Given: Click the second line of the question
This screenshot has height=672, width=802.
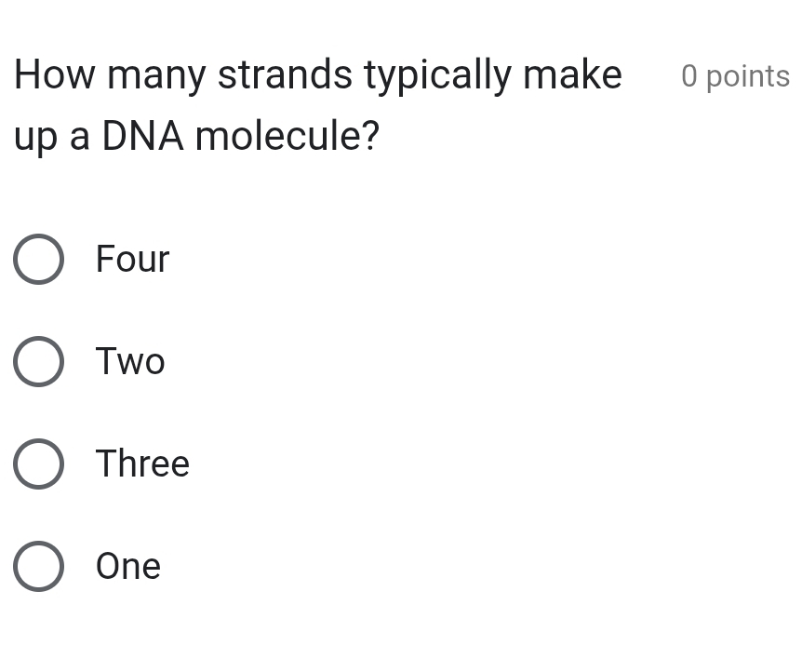Looking at the screenshot, I should [x=195, y=136].
